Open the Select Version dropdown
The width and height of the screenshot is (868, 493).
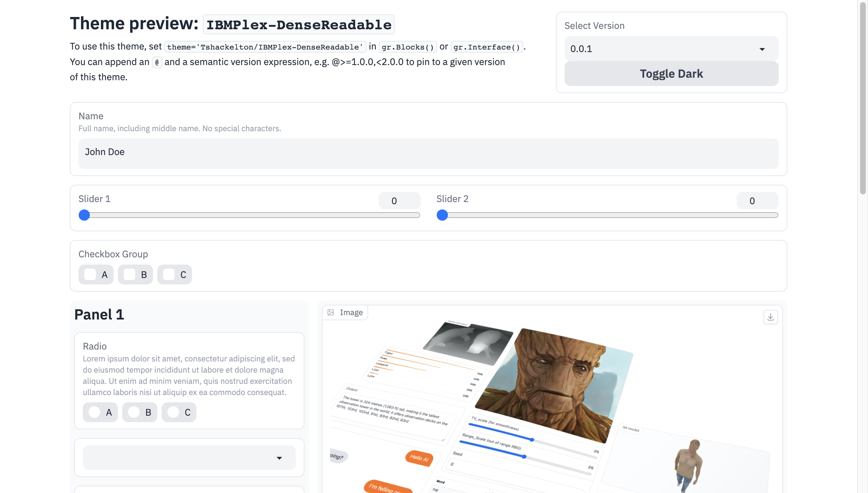[x=671, y=49]
